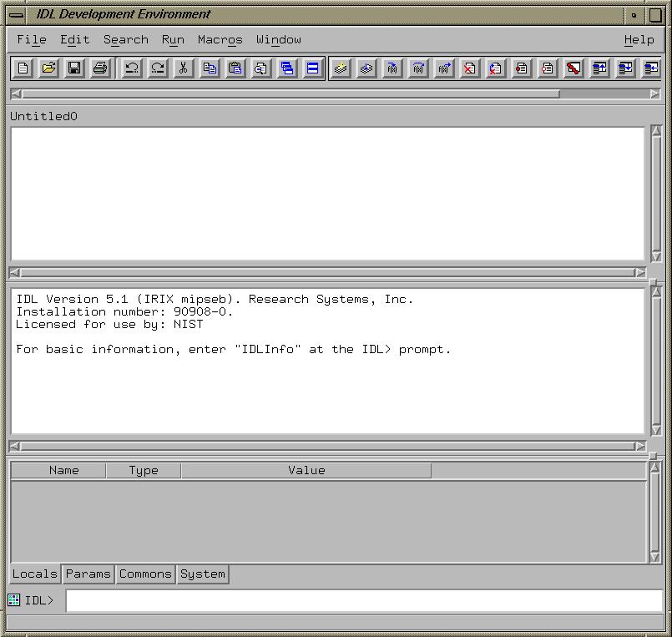The height and width of the screenshot is (637, 672).
Task: Open the Macros menu
Action: (x=220, y=39)
